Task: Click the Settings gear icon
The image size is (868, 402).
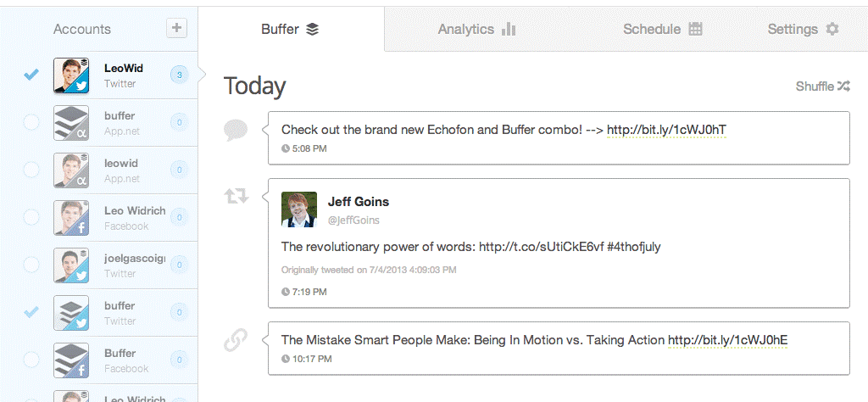Action: click(x=832, y=29)
